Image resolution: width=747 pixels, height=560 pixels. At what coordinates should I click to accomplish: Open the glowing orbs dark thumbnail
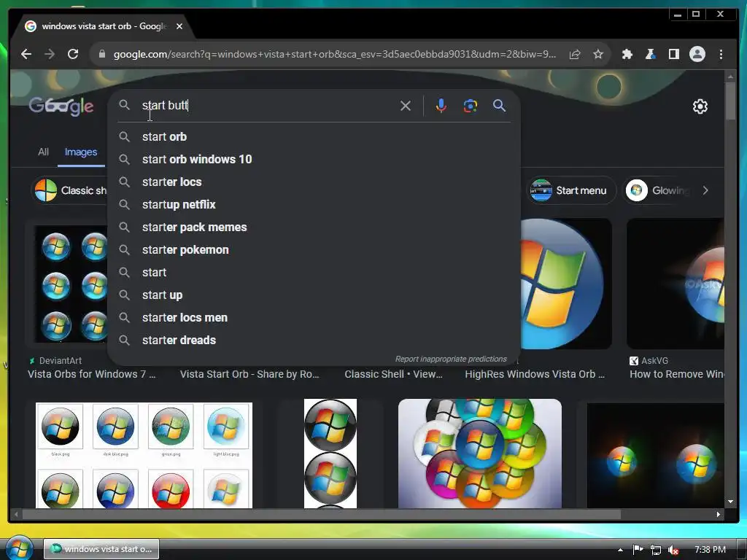(x=656, y=456)
